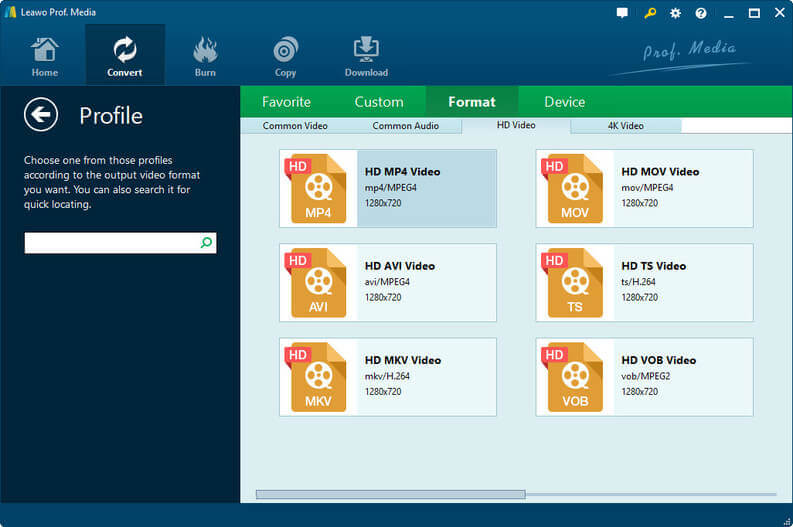This screenshot has width=793, height=527.
Task: Maximize the Leawo Prof. Media window
Action: click(x=754, y=13)
